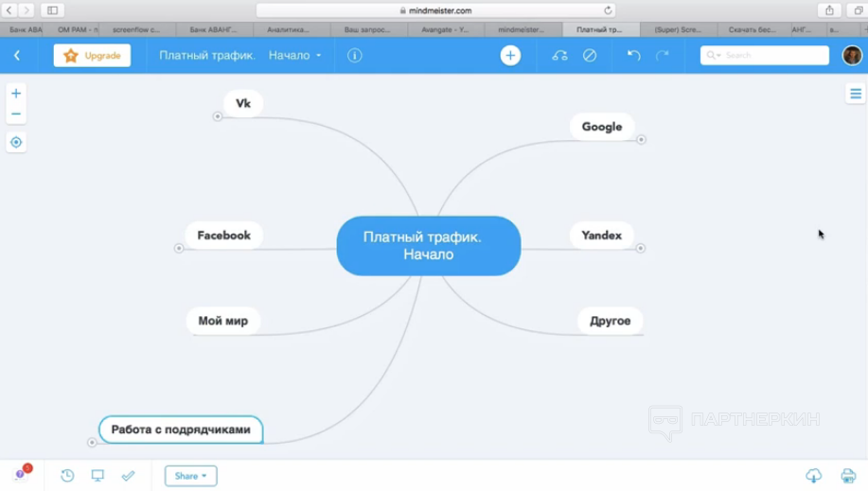Open the right sidebar menu icon
The image size is (868, 491).
click(x=856, y=94)
